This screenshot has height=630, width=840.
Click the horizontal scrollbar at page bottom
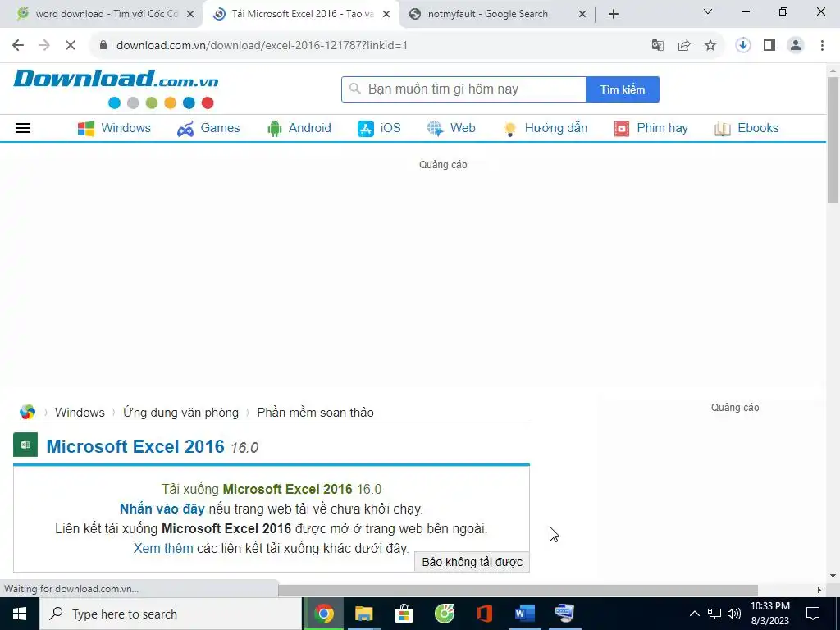tap(518, 590)
